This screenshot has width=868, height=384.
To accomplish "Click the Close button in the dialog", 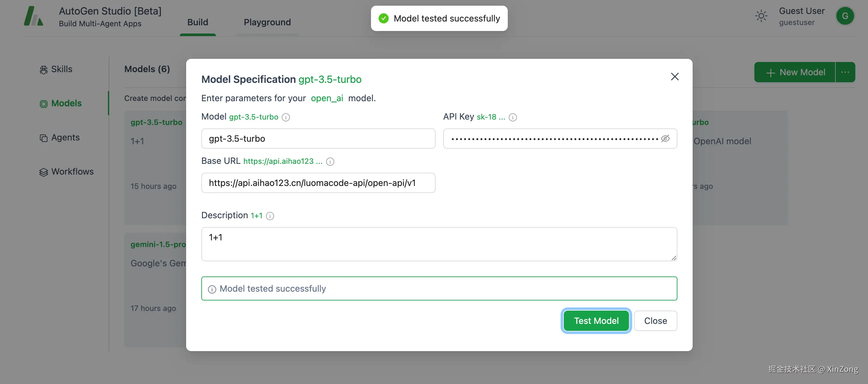I will click(x=655, y=321).
